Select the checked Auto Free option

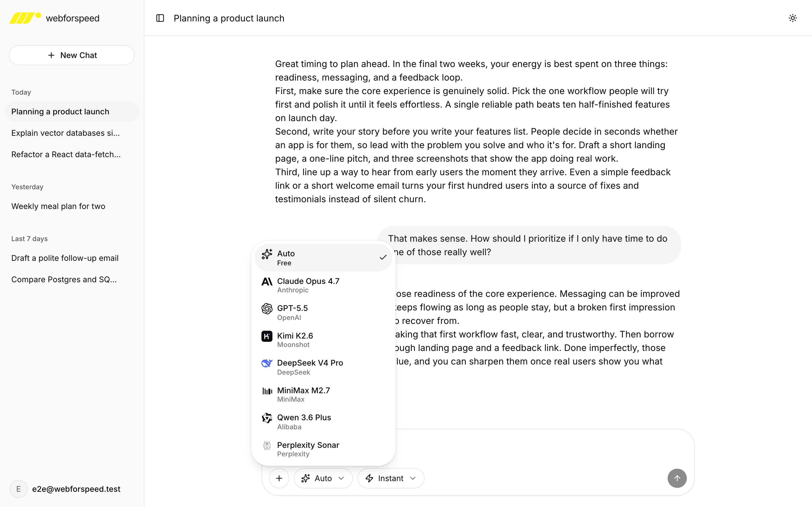click(323, 257)
